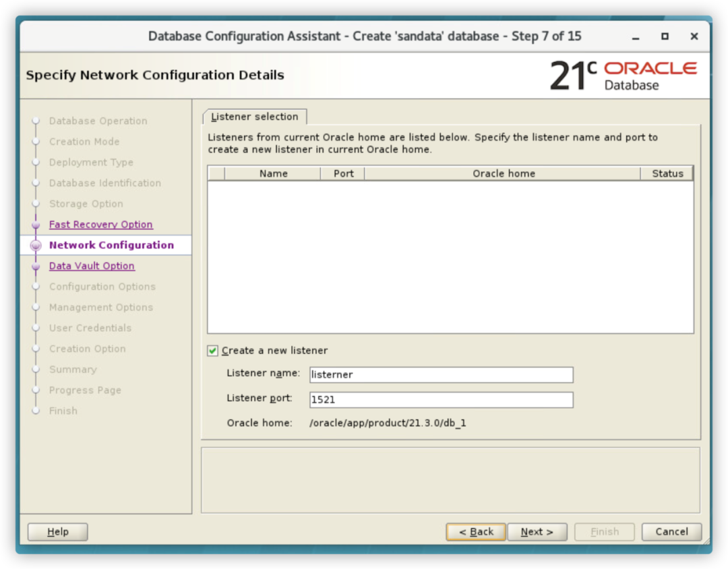
Task: Sort listeners by Name column header
Action: tap(273, 174)
